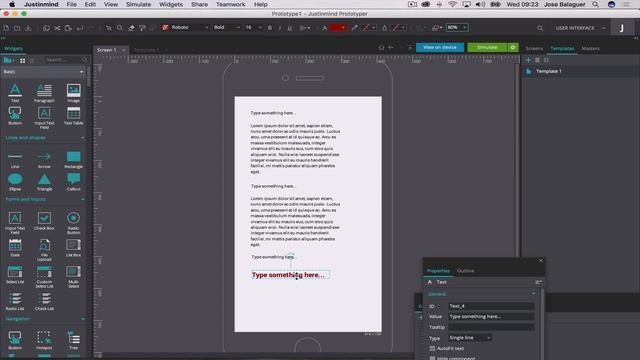The image size is (640, 360).
Task: Select the Tree navigation widget
Action: (73, 340)
